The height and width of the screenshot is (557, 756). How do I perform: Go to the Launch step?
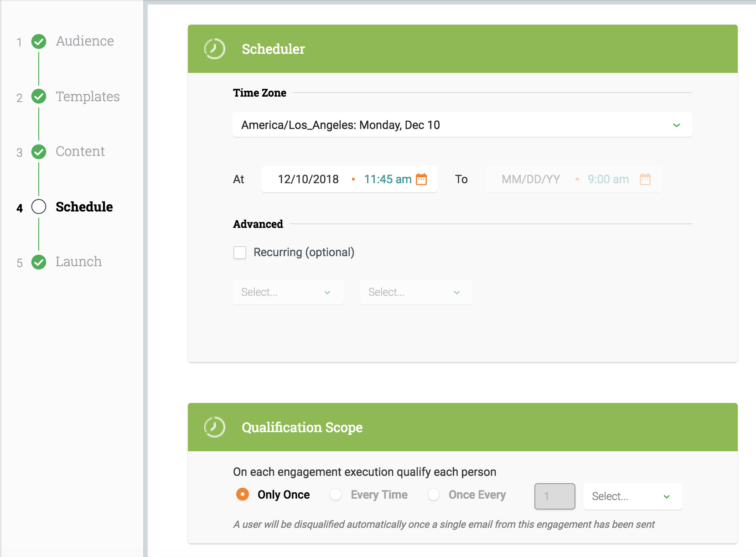[x=78, y=262]
